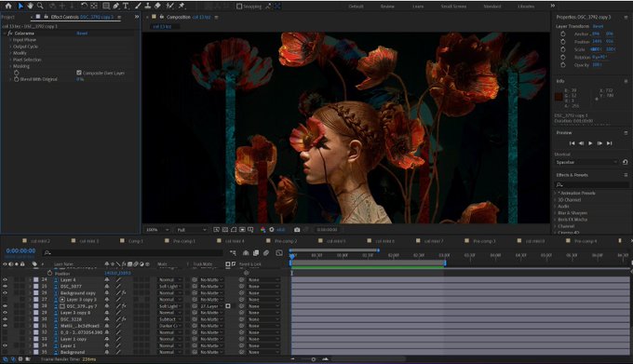Viewport: 633px width, 364px height.
Task: Toggle visibility of DSC_3228 layer
Action: click(x=5, y=319)
